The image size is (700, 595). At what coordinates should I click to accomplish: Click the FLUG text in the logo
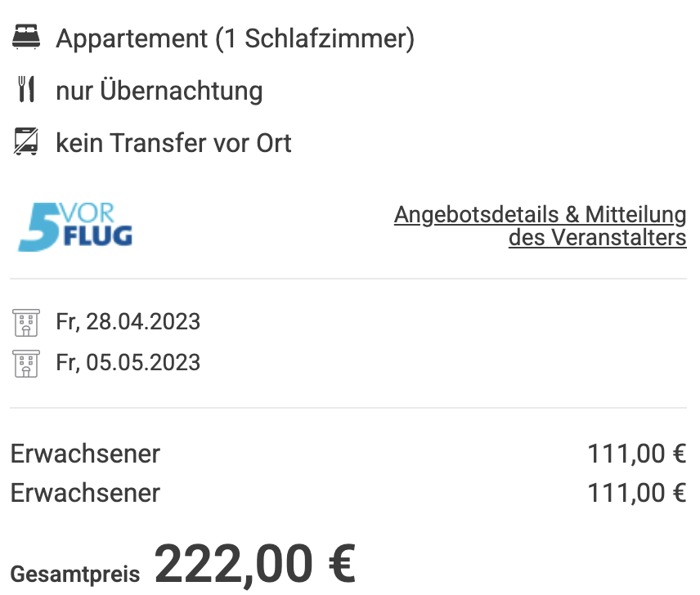(98, 235)
